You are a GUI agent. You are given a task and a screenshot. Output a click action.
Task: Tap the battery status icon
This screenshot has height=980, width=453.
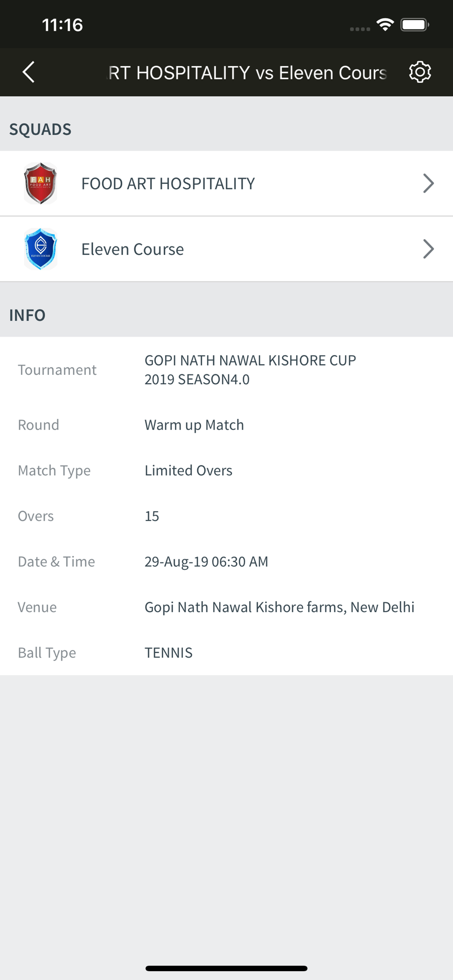coord(415,24)
